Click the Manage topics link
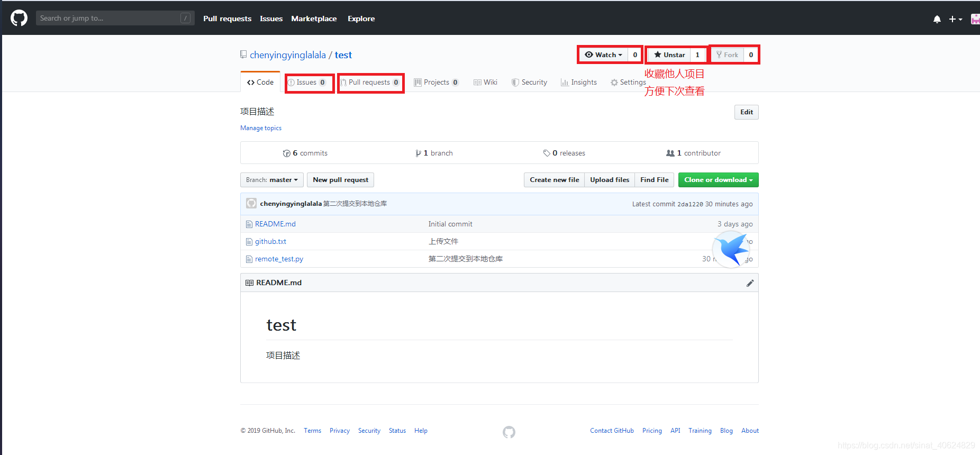Screen dimensions: 980x455 (261, 128)
